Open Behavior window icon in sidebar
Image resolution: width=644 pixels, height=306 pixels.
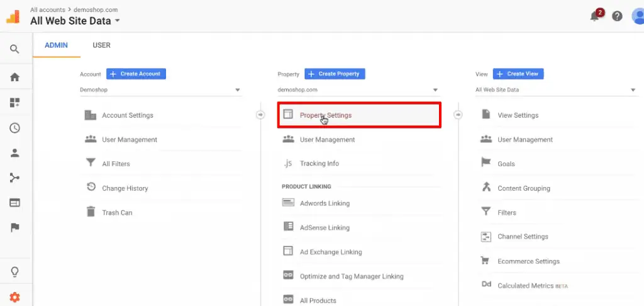pyautogui.click(x=15, y=203)
